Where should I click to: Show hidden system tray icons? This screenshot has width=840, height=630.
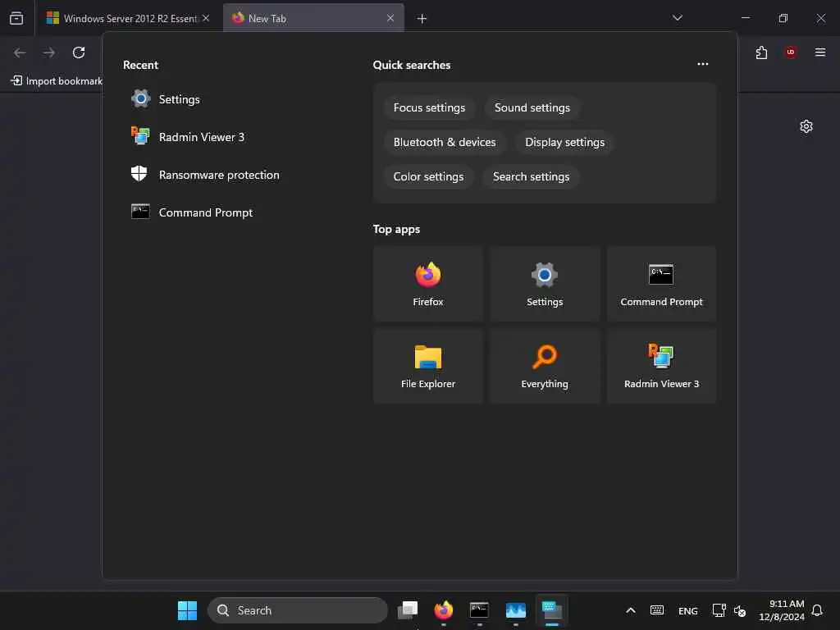[631, 610]
